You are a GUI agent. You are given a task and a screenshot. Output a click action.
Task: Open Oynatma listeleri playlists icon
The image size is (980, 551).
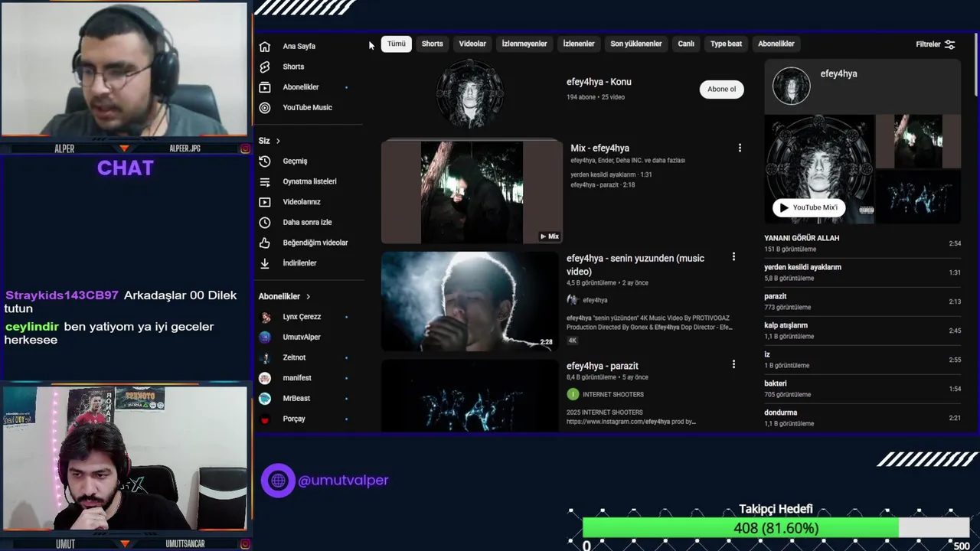pyautogui.click(x=264, y=181)
